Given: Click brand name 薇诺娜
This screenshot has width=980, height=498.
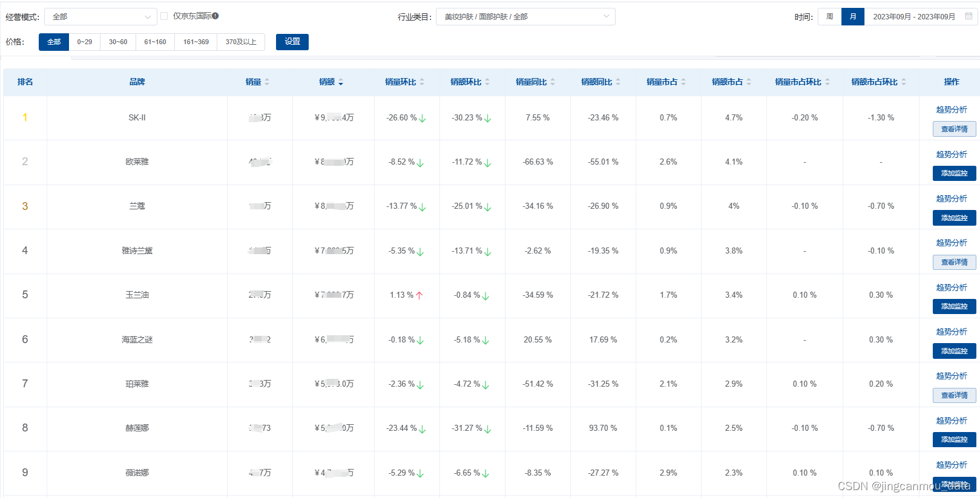Looking at the screenshot, I should coord(137,473).
